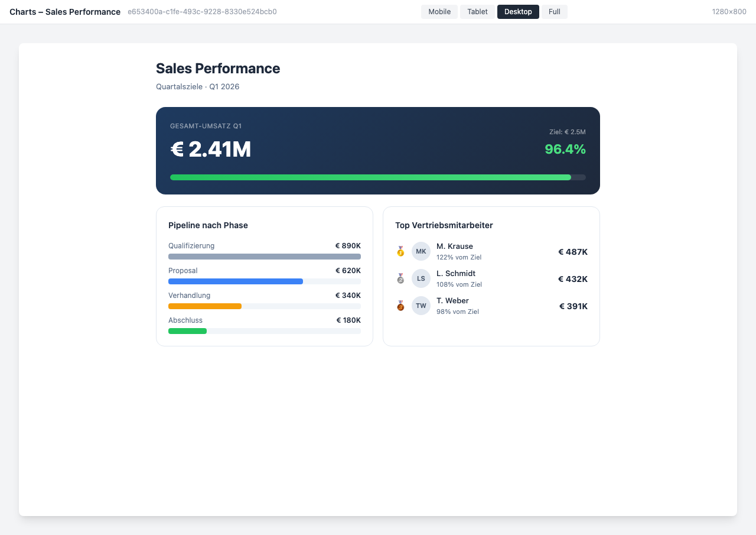Click the green 96.4% indicator

[565, 149]
